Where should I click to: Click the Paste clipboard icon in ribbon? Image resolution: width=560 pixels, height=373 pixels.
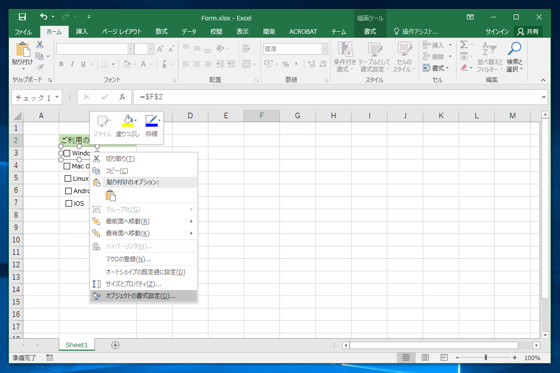pos(23,49)
